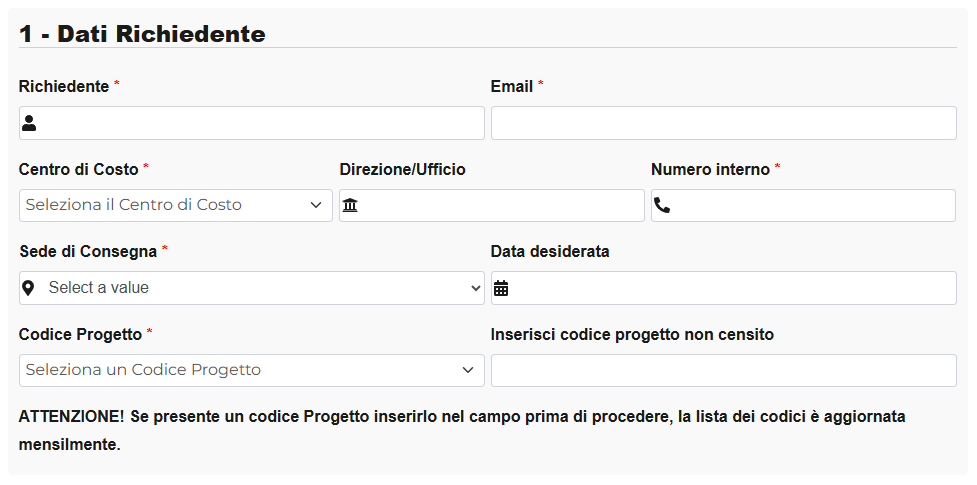Click the 'Email' field label
This screenshot has width=977, height=485.
[512, 87]
